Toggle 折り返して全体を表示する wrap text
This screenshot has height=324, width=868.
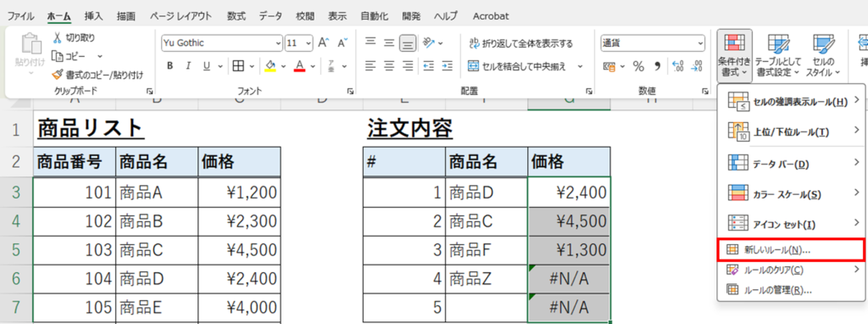click(x=520, y=43)
